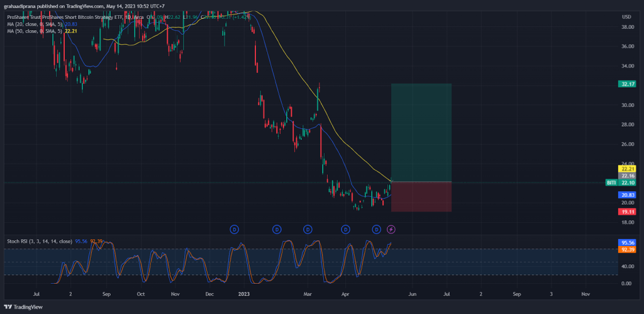Click the blue 20.83 price axis label

[x=627, y=195]
